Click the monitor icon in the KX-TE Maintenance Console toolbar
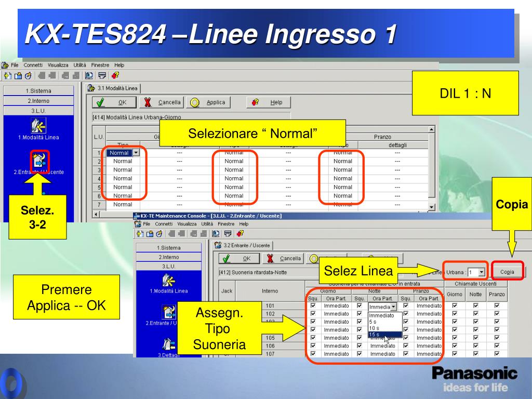 pos(216,233)
